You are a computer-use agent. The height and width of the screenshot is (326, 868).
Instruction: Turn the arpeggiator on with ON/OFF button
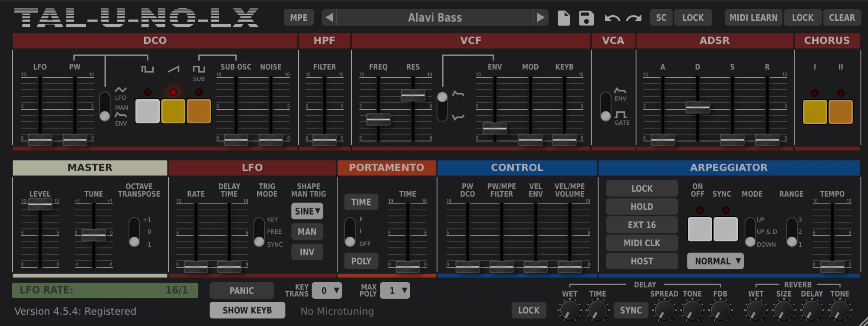click(x=700, y=229)
